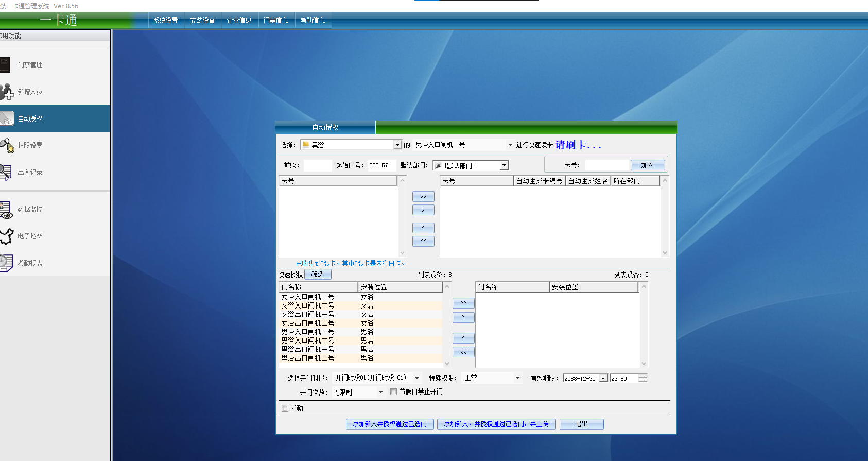Image resolution: width=868 pixels, height=461 pixels.
Task: Click the 退出 button
Action: coord(581,424)
